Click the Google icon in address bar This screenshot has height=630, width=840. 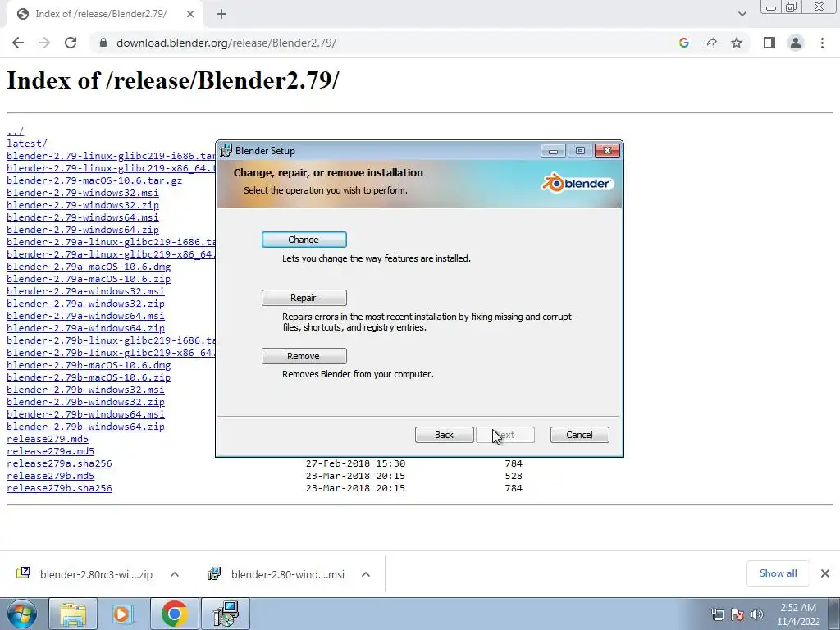click(683, 43)
